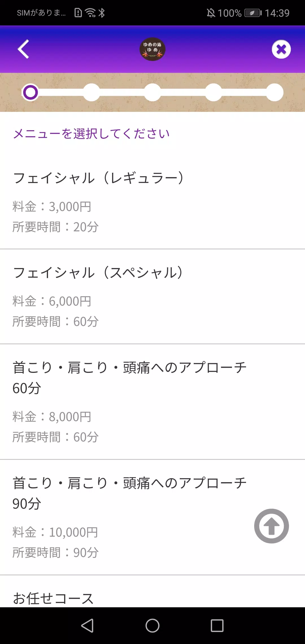Viewport: 305px width, 644px height.
Task: Tap the third progress step dot
Action: (152, 92)
